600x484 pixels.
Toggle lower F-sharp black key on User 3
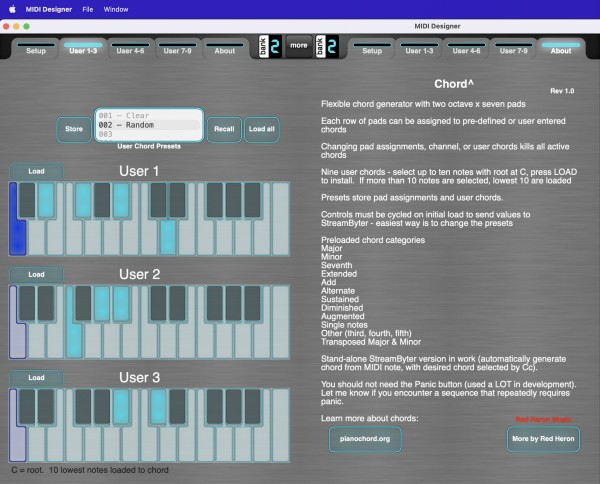[x=83, y=407]
